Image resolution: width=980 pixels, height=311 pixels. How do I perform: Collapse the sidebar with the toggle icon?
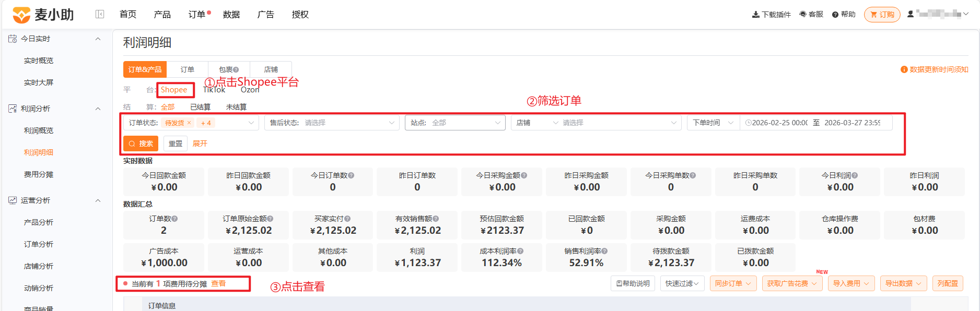(x=100, y=15)
